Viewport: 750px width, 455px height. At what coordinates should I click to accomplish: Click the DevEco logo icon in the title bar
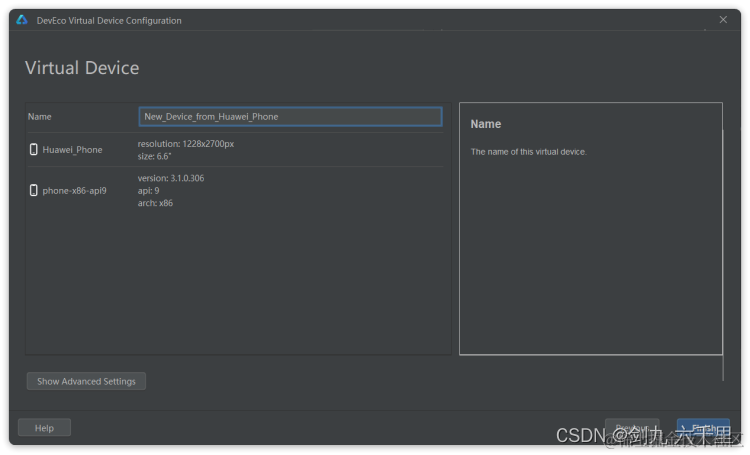22,20
